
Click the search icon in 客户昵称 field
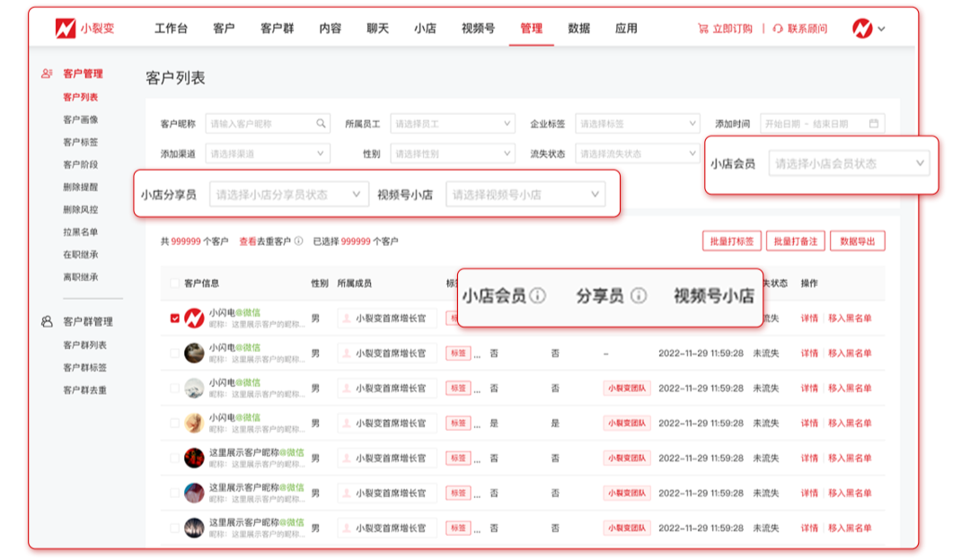click(321, 124)
